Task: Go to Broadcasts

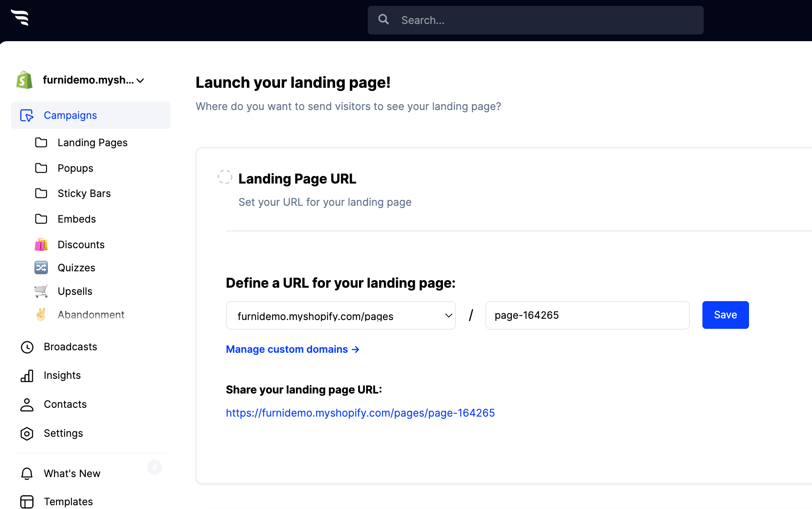Action: click(x=71, y=347)
